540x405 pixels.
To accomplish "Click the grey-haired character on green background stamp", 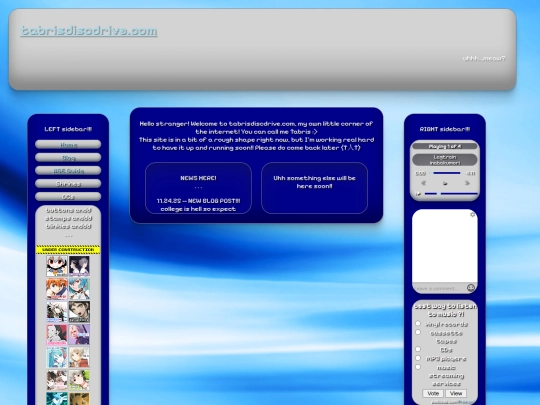I will pos(79,380).
